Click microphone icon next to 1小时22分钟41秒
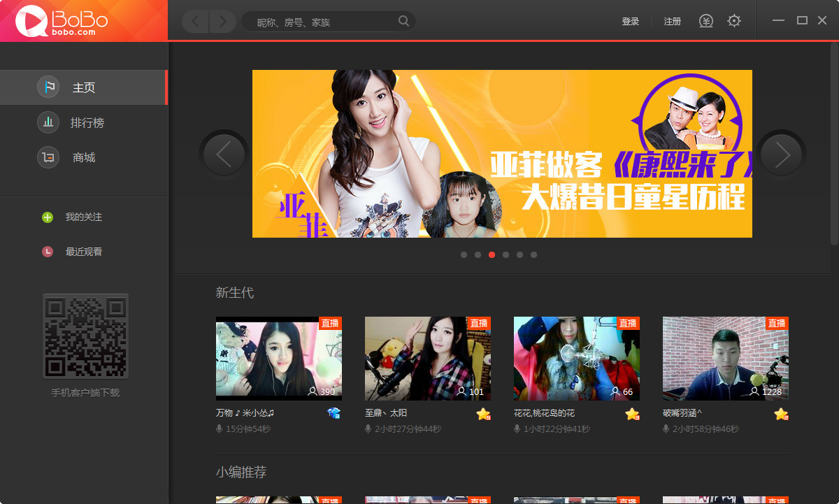 (x=517, y=429)
